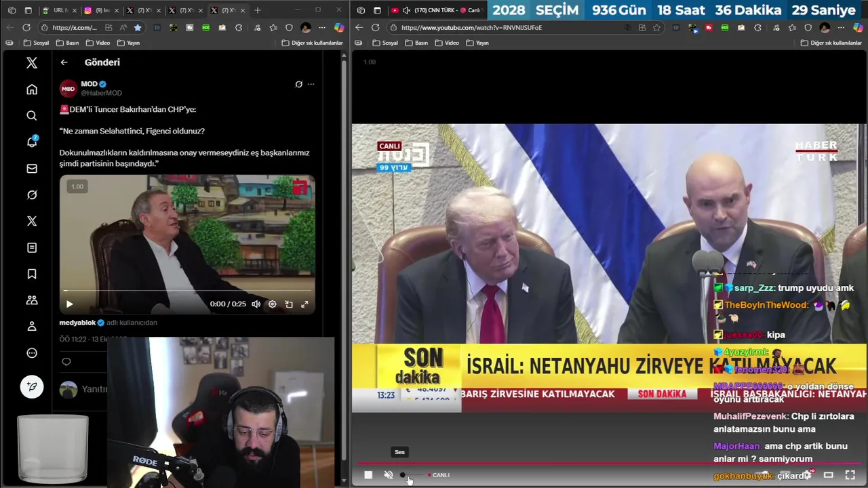Click the CANLI live indicator button
The image size is (868, 488).
coord(439,475)
